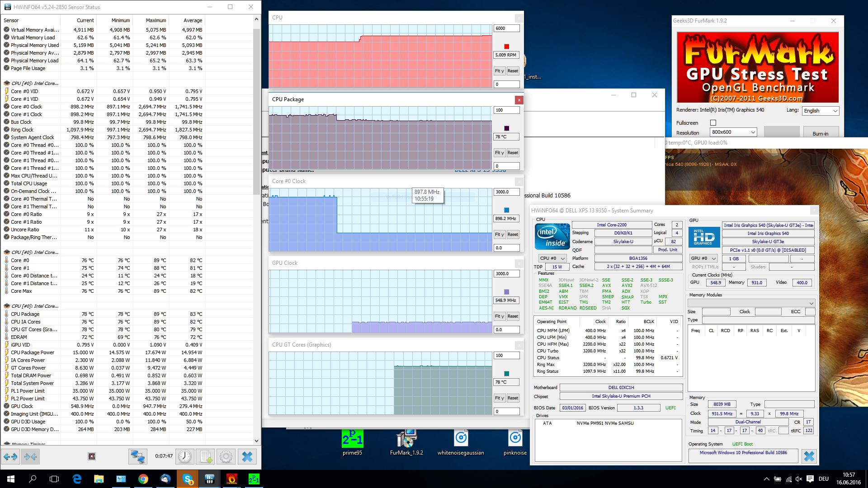Click the collapse columns arrows icon
868x488 pixels.
point(31,457)
